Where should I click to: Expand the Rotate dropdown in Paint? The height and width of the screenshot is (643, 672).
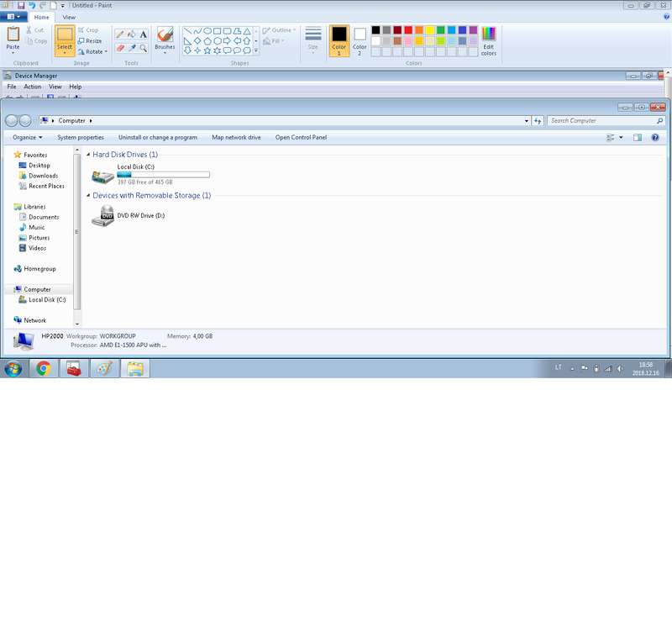coord(93,51)
